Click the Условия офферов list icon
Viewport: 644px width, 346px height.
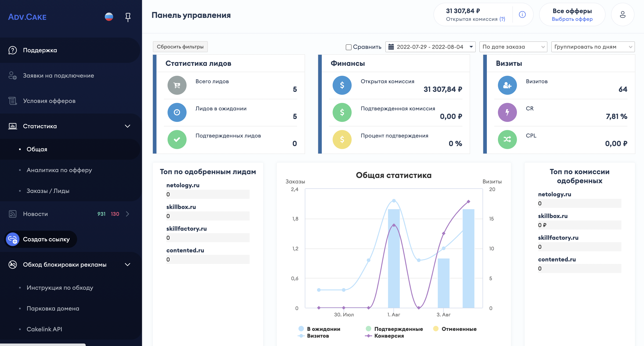12,101
